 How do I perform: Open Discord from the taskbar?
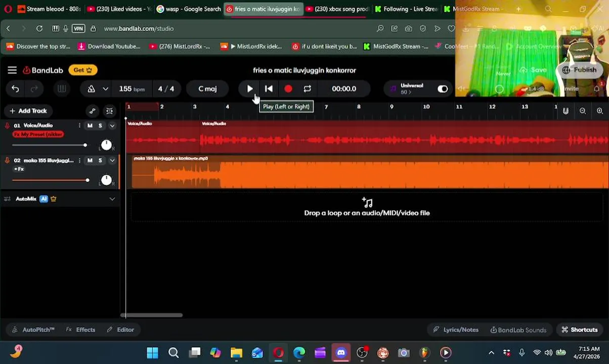pos(341,353)
